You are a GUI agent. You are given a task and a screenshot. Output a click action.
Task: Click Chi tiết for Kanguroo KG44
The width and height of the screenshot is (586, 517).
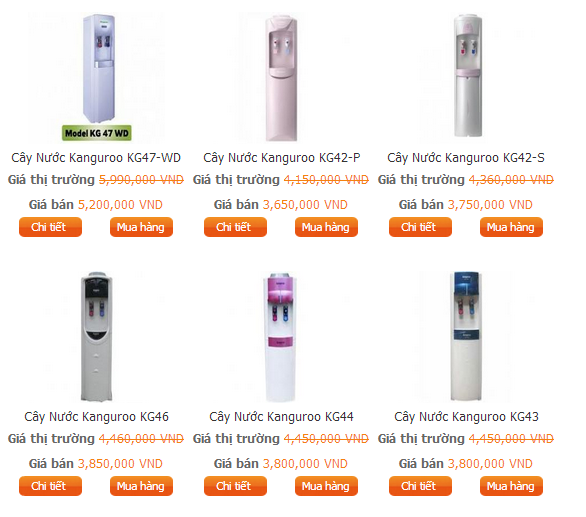[x=235, y=486]
